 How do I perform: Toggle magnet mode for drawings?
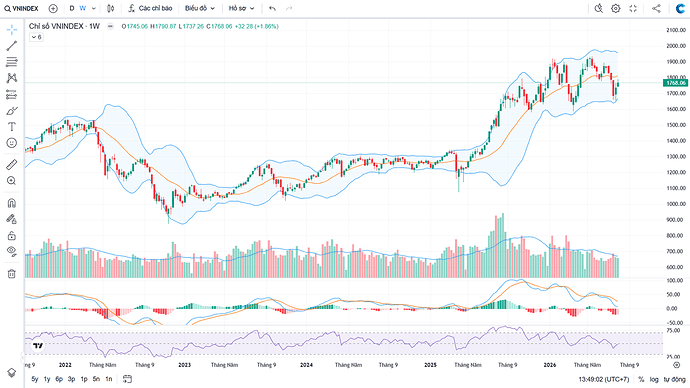click(11, 203)
